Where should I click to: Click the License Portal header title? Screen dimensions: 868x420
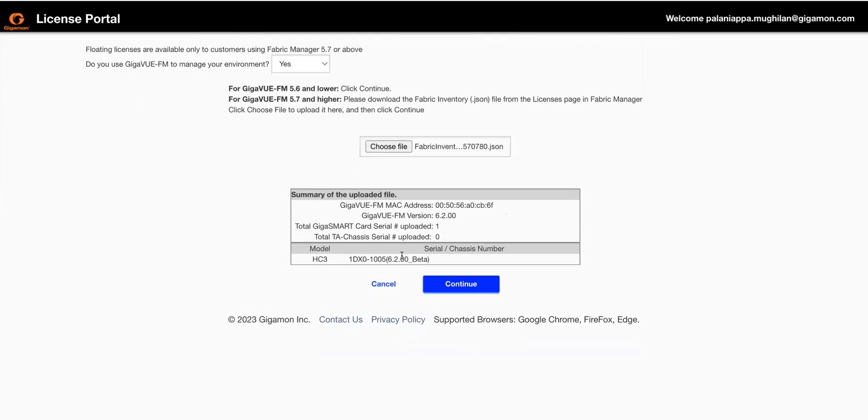pos(78,19)
